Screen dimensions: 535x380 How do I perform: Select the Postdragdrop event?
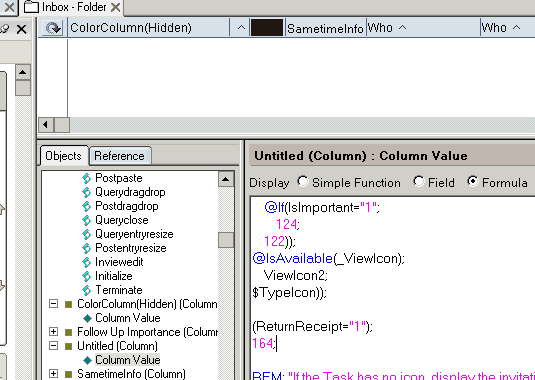click(x=127, y=206)
